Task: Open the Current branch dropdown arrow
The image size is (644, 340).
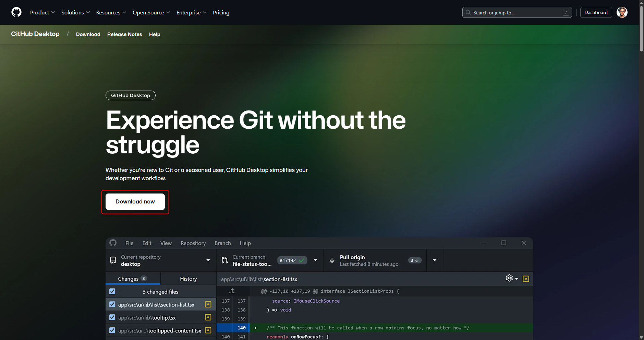Action: tap(315, 260)
